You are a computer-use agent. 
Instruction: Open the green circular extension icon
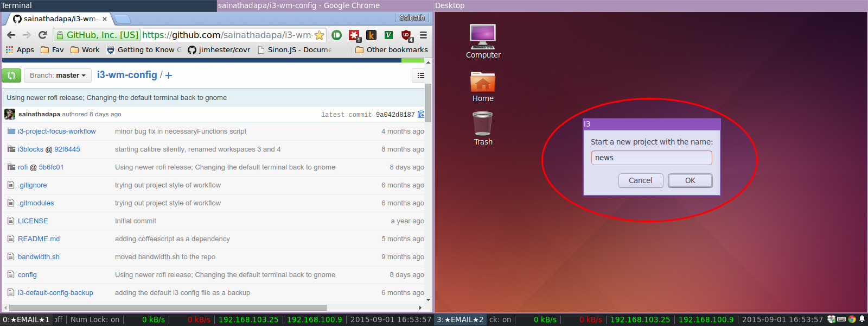click(x=337, y=35)
